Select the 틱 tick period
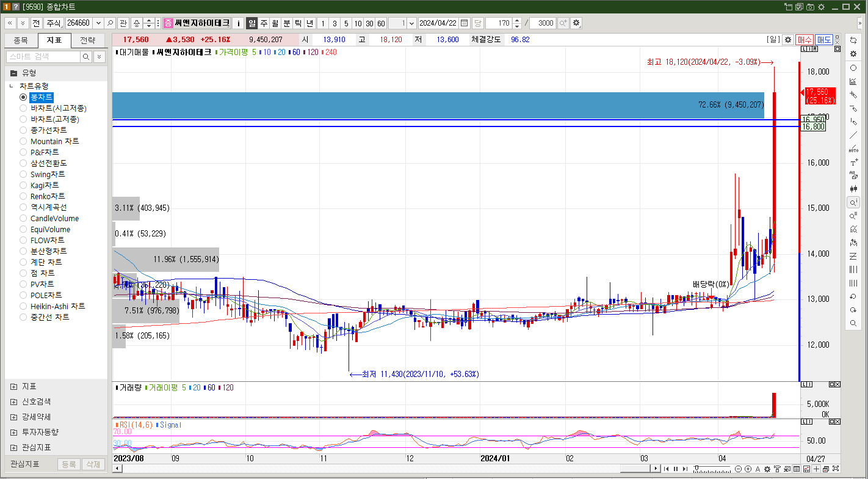The image size is (868, 479). pos(298,23)
